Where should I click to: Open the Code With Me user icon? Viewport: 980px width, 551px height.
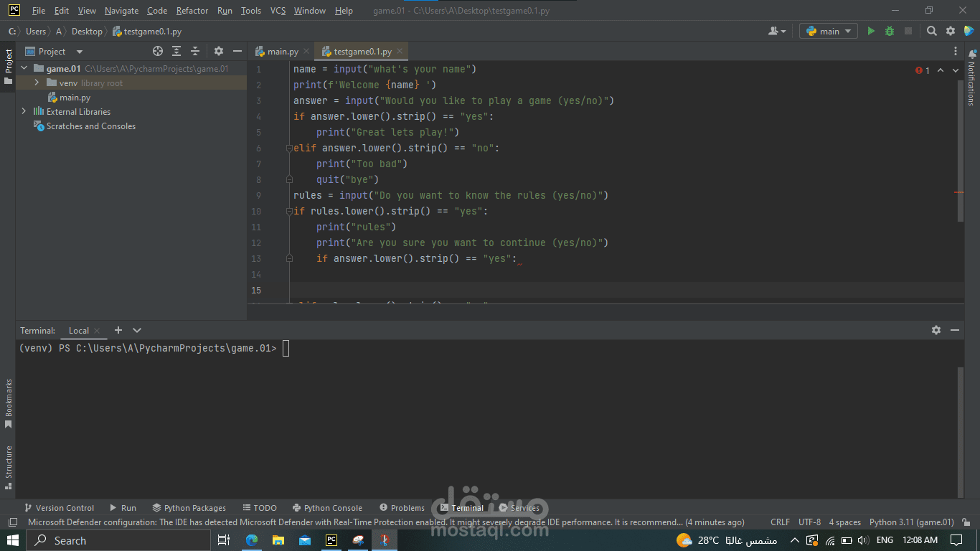point(777,31)
